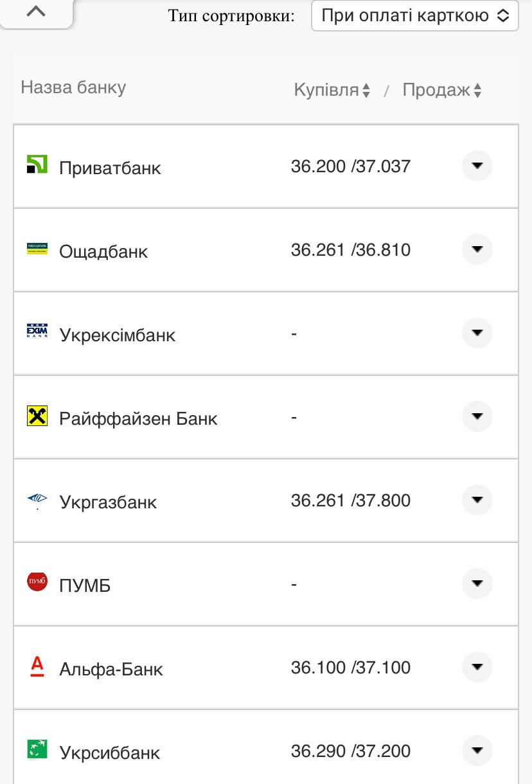Click the green Укрсиббанк logo
The image size is (532, 784).
tap(37, 749)
